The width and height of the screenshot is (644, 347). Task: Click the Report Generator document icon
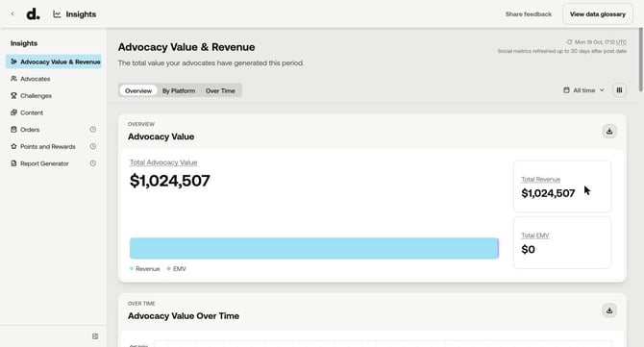(x=13, y=163)
